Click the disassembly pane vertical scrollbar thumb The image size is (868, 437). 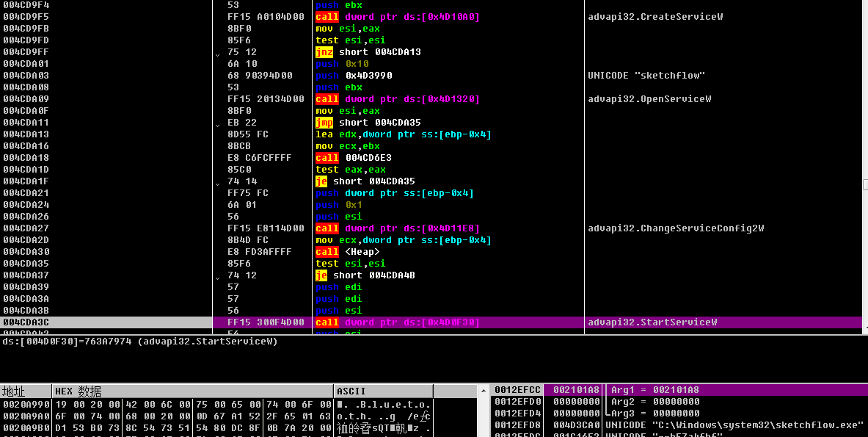click(x=864, y=185)
